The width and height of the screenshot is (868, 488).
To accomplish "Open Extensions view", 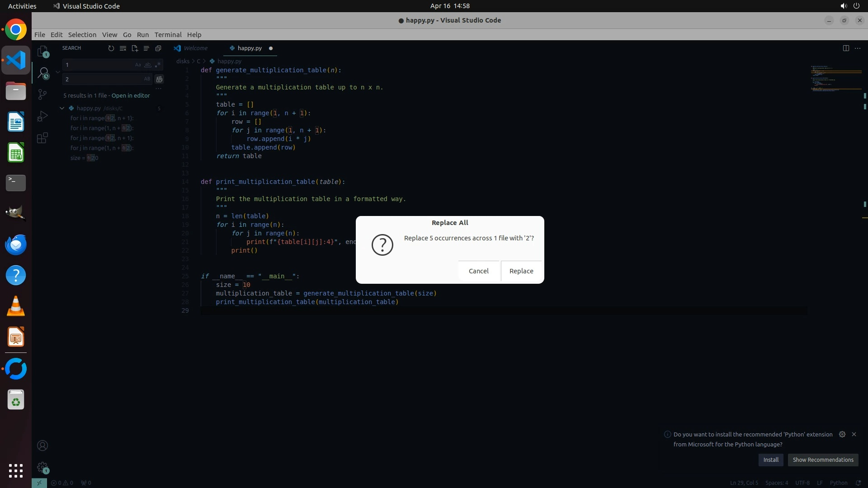I will [42, 138].
